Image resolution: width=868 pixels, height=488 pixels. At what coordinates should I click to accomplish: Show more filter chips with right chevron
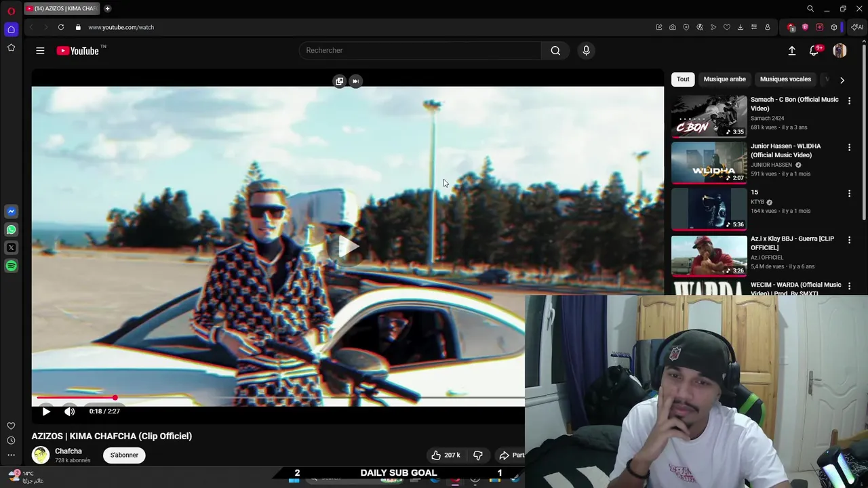pyautogui.click(x=842, y=80)
